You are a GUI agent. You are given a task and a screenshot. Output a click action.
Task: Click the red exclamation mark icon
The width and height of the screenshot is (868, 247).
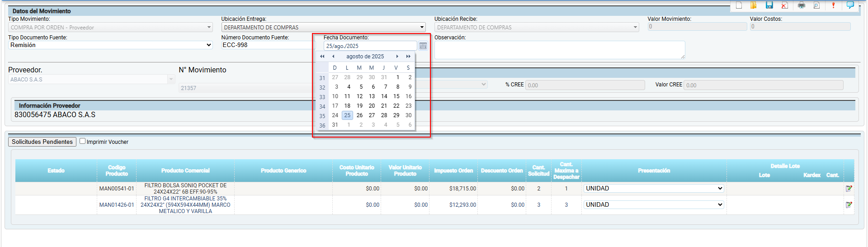833,5
